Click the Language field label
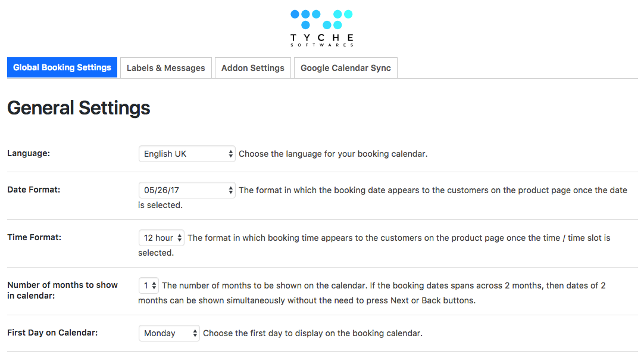Viewport: 644px width, 357px height. pyautogui.click(x=29, y=153)
